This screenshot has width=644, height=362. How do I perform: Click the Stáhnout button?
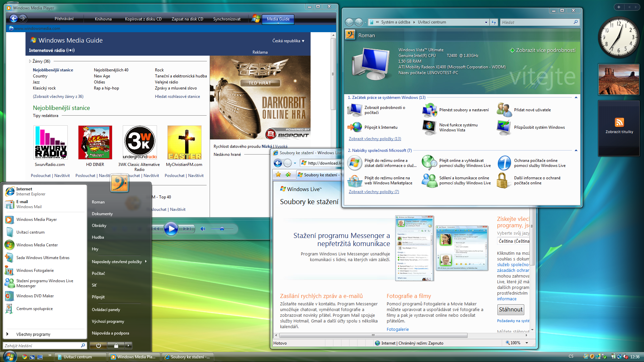pos(511,309)
